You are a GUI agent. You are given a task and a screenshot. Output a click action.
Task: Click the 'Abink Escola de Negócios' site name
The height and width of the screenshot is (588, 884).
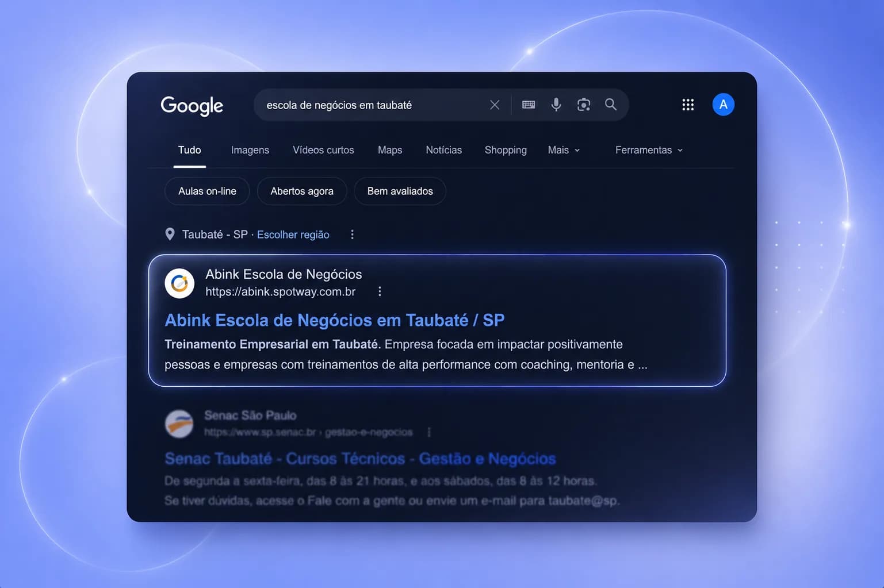click(284, 274)
